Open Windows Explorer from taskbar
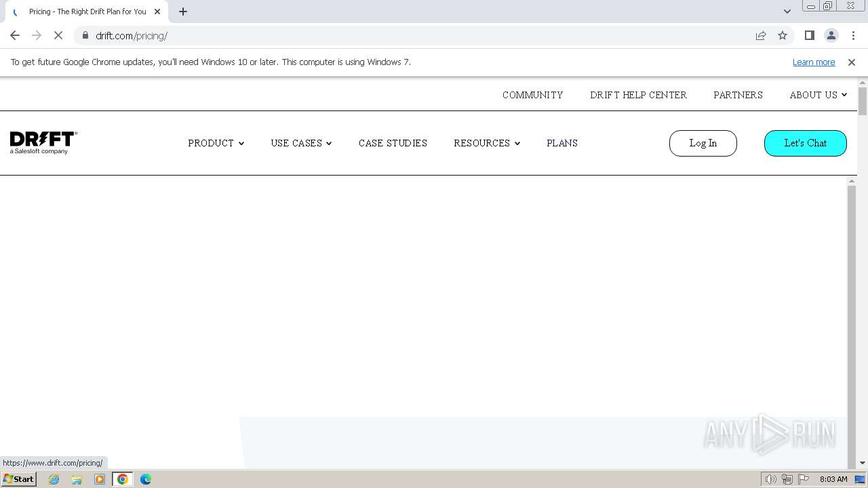Screen dimensions: 868x488 (x=77, y=479)
